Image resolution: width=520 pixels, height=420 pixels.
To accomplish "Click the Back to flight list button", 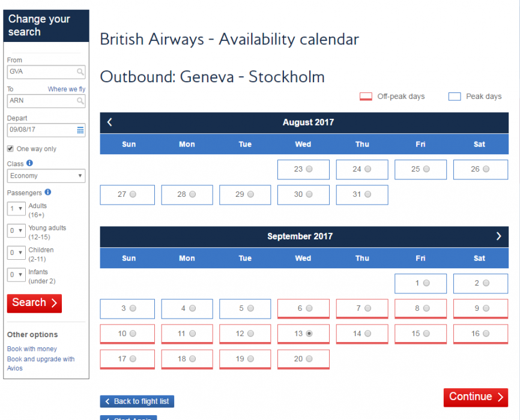I will click(x=137, y=401).
